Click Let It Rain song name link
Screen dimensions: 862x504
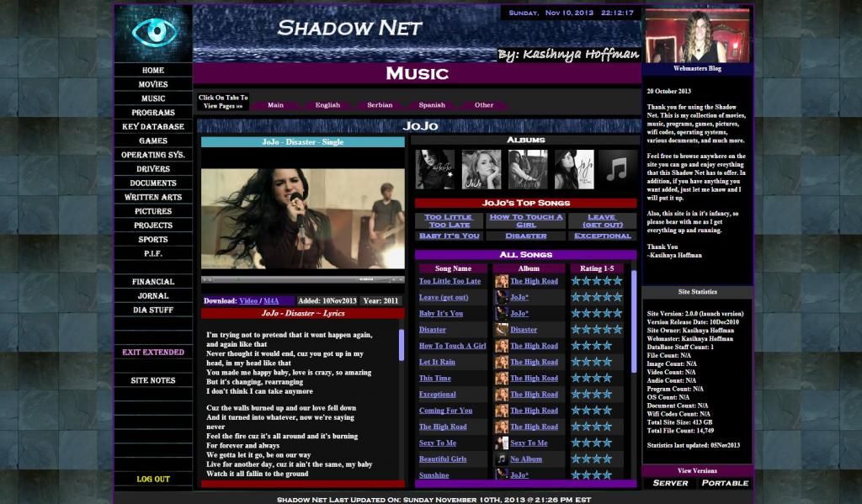coord(437,362)
